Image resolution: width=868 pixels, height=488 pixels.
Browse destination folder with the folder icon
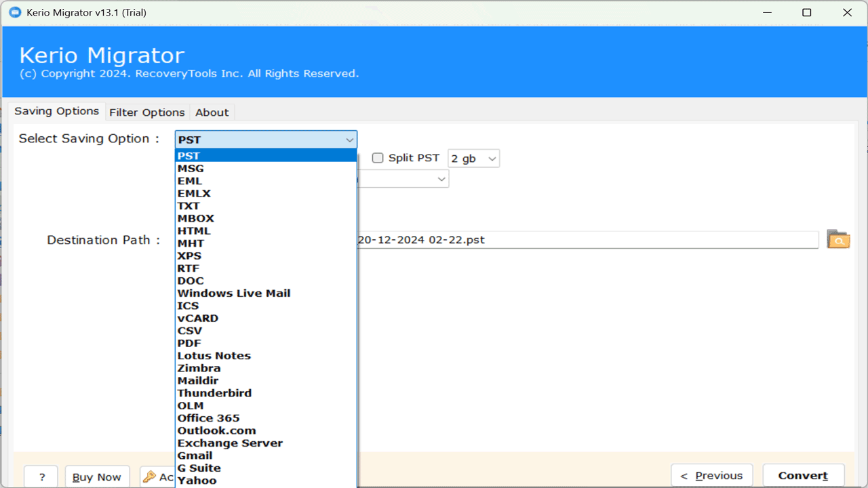coord(838,239)
